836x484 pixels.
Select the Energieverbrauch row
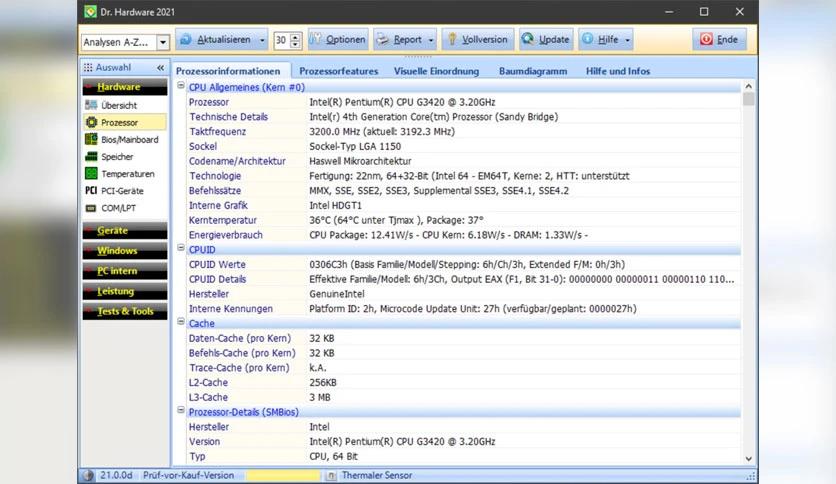point(463,235)
